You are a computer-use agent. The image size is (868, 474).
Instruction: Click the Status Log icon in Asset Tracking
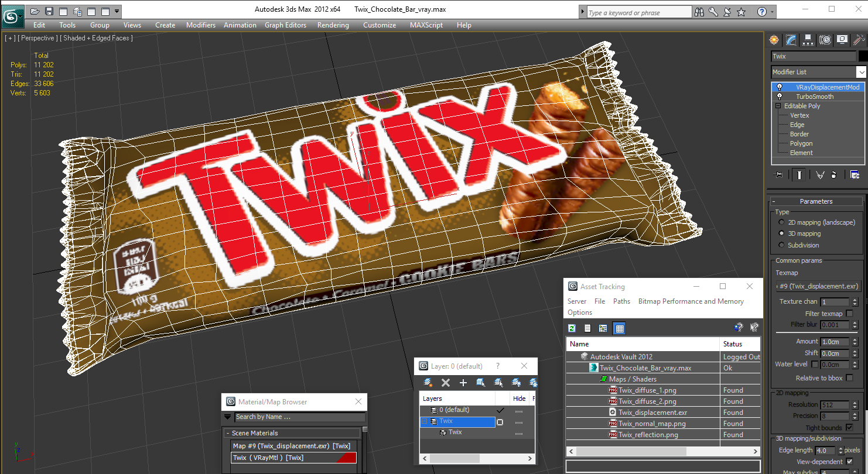[x=587, y=328]
